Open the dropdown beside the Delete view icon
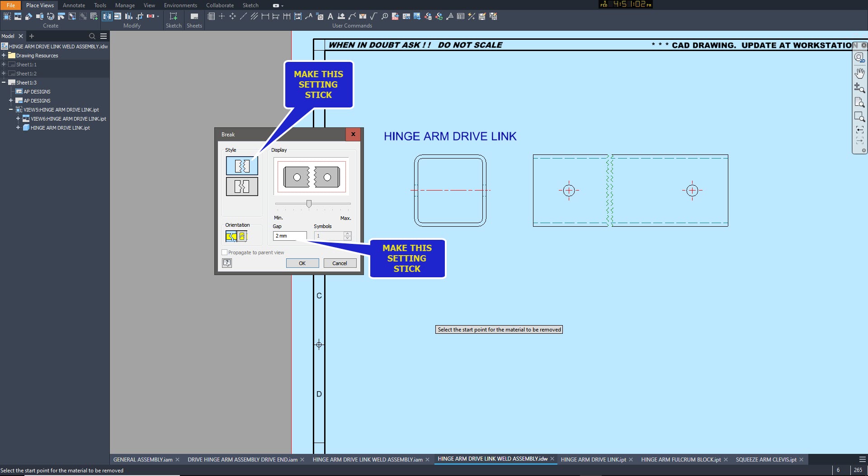868x476 pixels. 158,16
